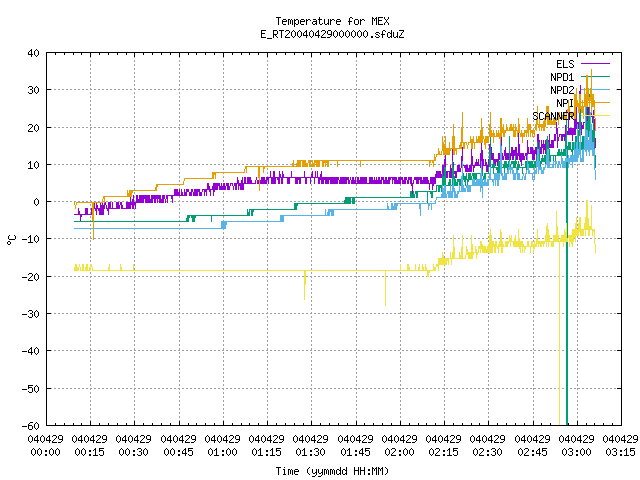The width and height of the screenshot is (640, 480).
Task: Click the y-axis label 0
Action: pyautogui.click(x=37, y=202)
